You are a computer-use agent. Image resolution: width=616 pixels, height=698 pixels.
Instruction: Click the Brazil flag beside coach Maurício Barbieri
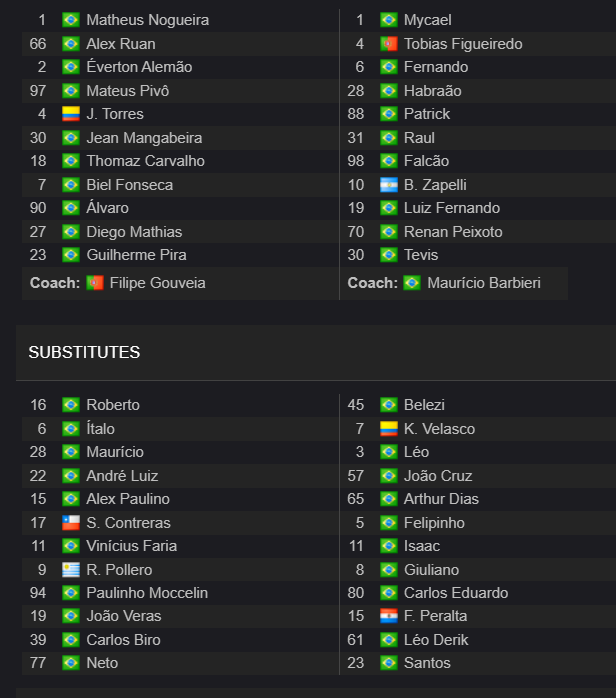tap(412, 283)
